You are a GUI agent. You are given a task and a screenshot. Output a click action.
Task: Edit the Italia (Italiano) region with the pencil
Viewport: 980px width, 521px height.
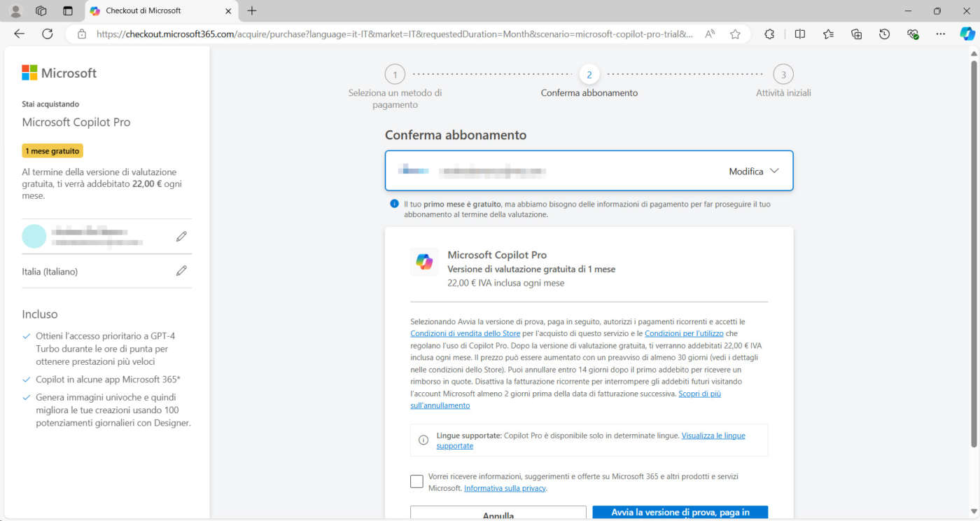click(x=182, y=271)
